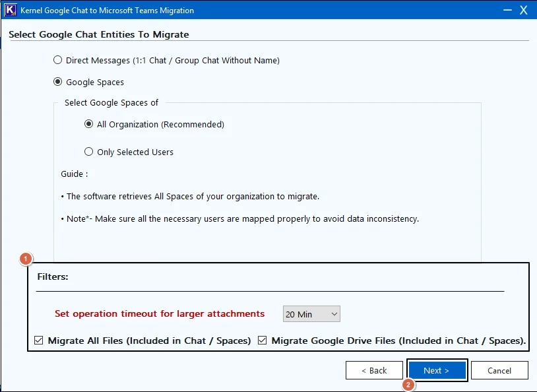537x392 pixels.
Task: Click 'Set operation timeout for larger attachments' label
Action: click(x=160, y=313)
